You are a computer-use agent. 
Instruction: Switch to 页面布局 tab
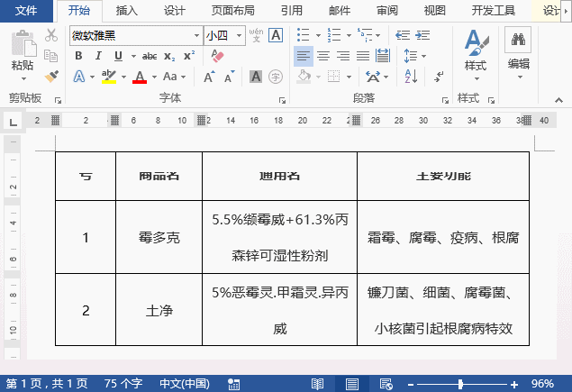click(x=233, y=11)
